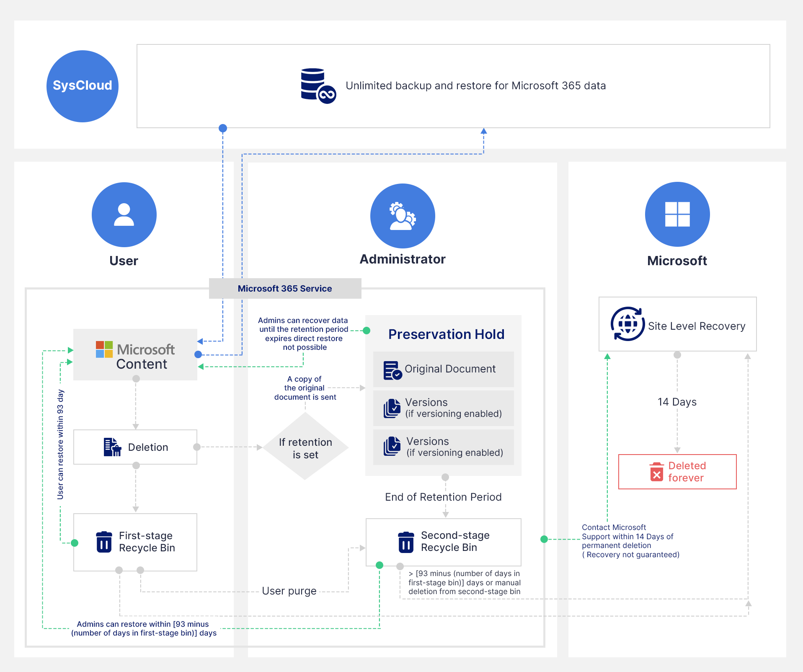Click the Microsoft four-color logo in Microsoft Content
This screenshot has width=803, height=672.
104,349
